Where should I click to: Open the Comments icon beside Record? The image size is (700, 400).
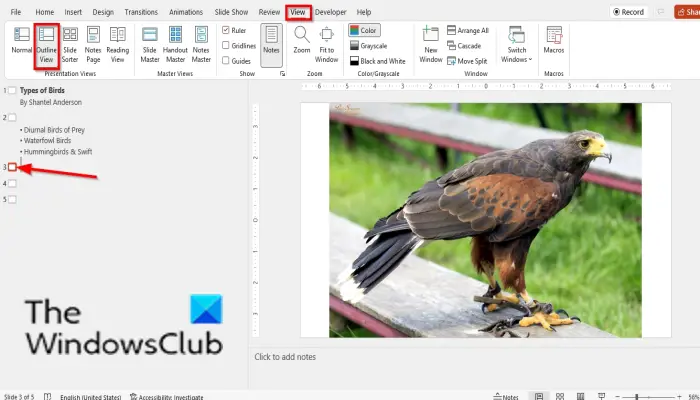coord(661,12)
